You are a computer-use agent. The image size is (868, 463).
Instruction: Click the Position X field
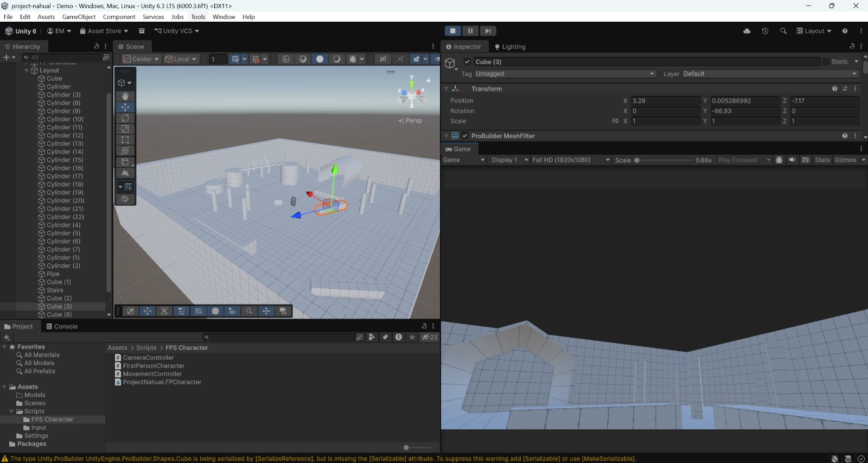coord(666,101)
